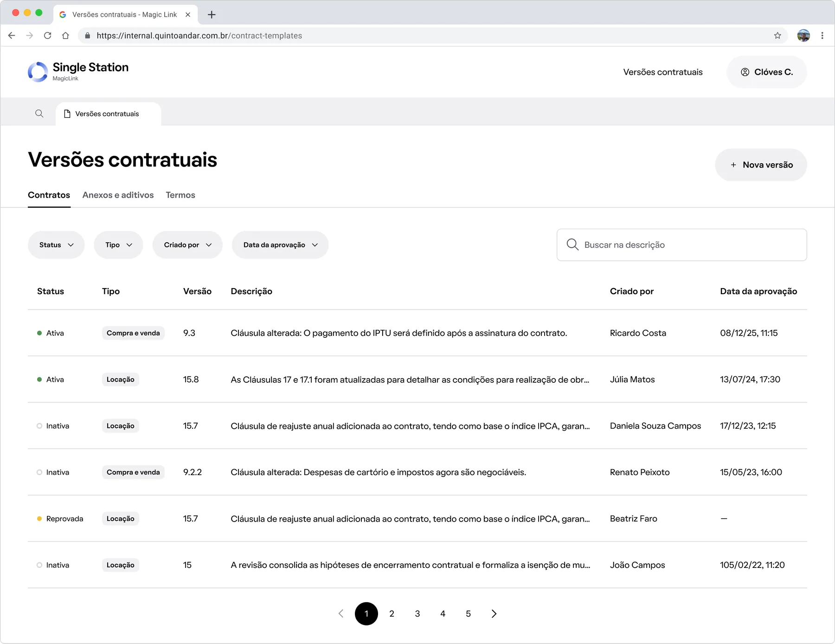This screenshot has height=644, width=835.
Task: Click the Júlia Matos creator cell
Action: click(632, 380)
